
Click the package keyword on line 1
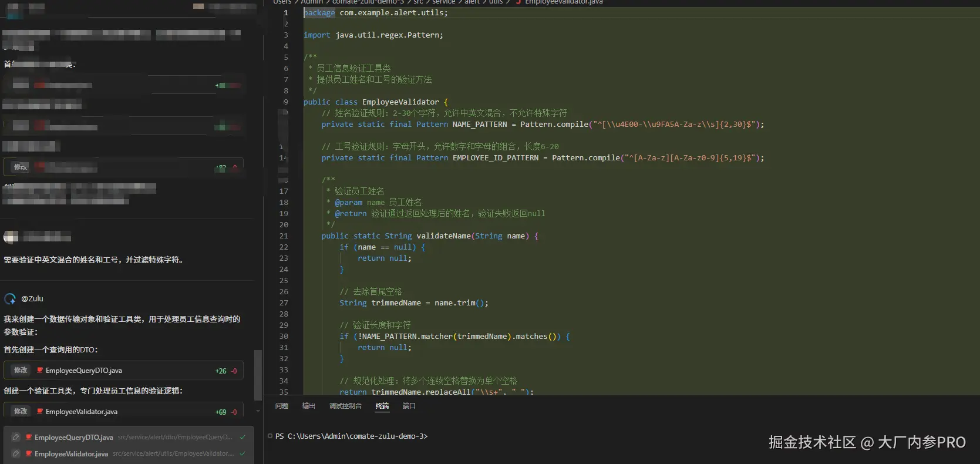coord(319,13)
